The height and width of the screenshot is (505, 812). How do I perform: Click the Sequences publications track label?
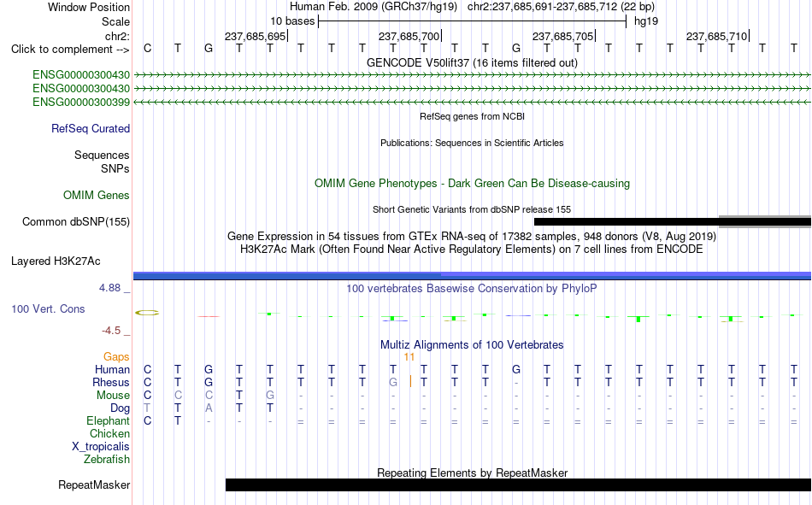point(102,155)
